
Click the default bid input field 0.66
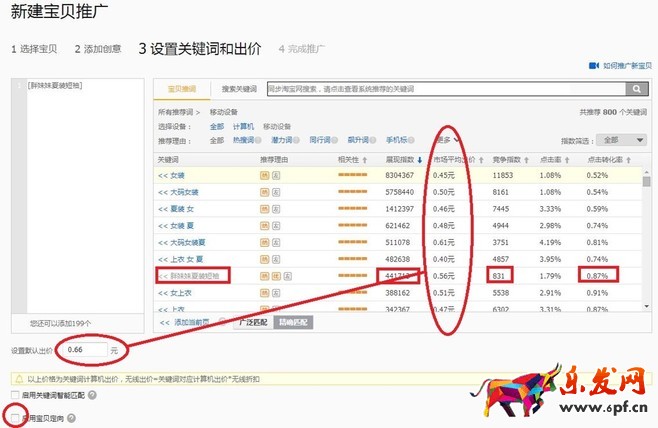(x=83, y=351)
